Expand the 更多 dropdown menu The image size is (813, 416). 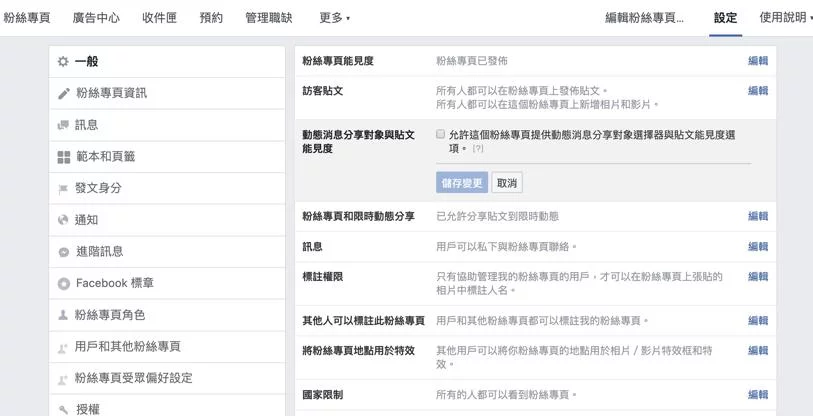(334, 18)
